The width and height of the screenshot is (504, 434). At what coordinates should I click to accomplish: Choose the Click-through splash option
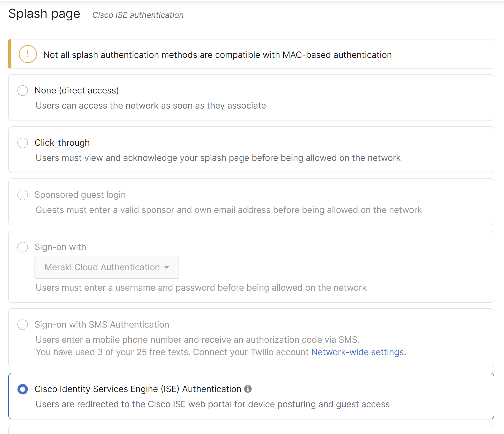point(23,143)
